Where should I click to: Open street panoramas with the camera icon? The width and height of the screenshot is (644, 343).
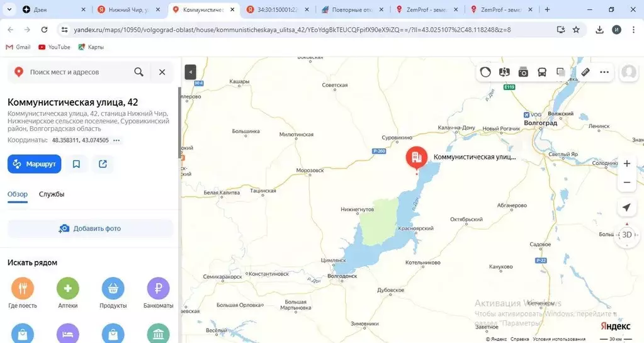tap(523, 72)
